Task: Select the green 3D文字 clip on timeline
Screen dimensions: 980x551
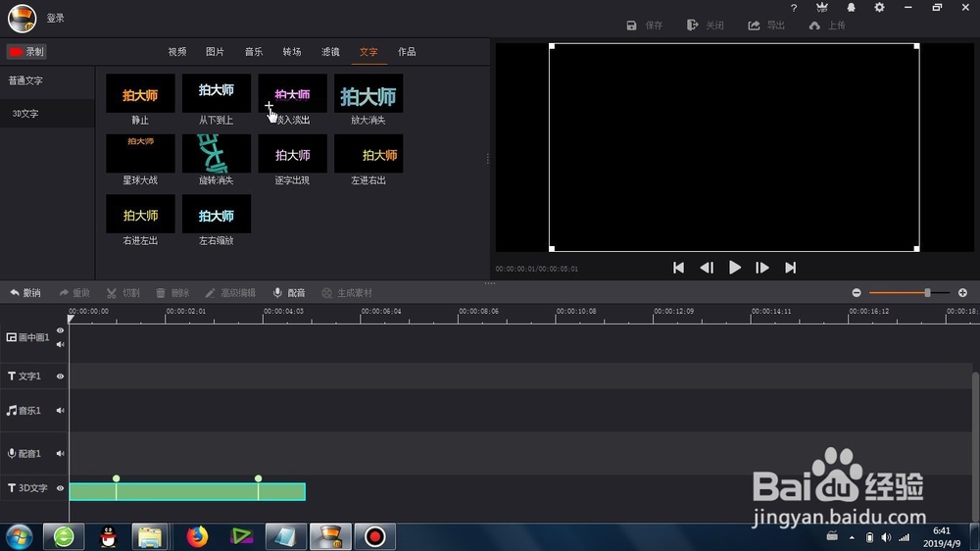Action: pyautogui.click(x=187, y=491)
